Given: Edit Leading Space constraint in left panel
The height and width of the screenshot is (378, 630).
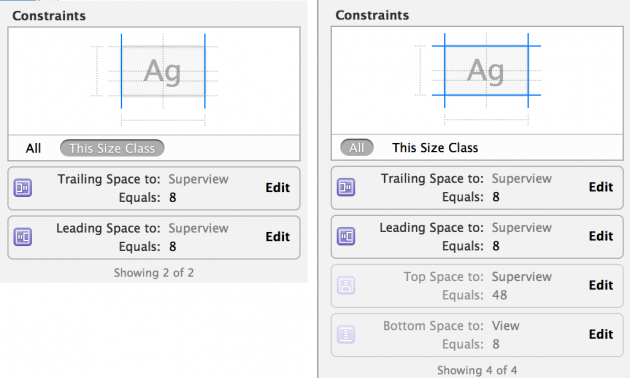Looking at the screenshot, I should [278, 237].
